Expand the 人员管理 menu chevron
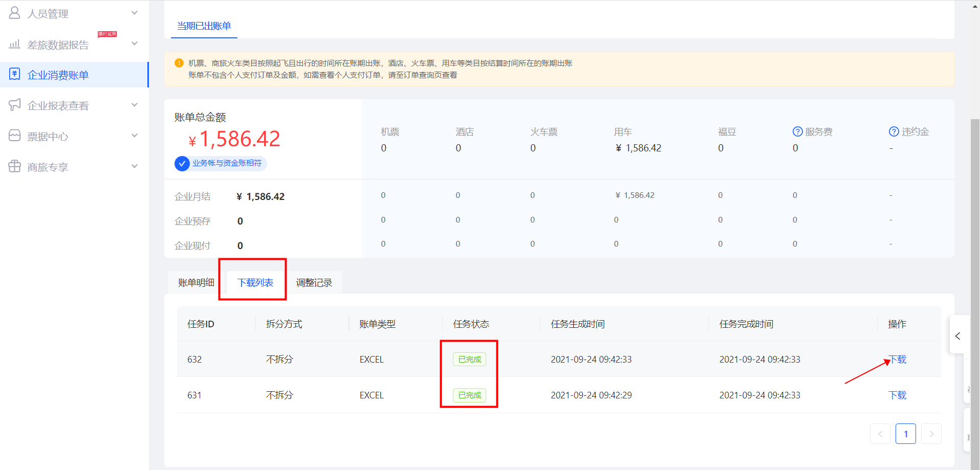 pos(135,13)
